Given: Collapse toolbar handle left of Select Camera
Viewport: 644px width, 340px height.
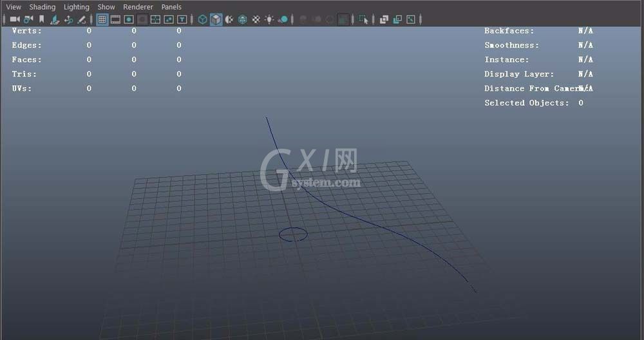Looking at the screenshot, I should [x=4, y=19].
